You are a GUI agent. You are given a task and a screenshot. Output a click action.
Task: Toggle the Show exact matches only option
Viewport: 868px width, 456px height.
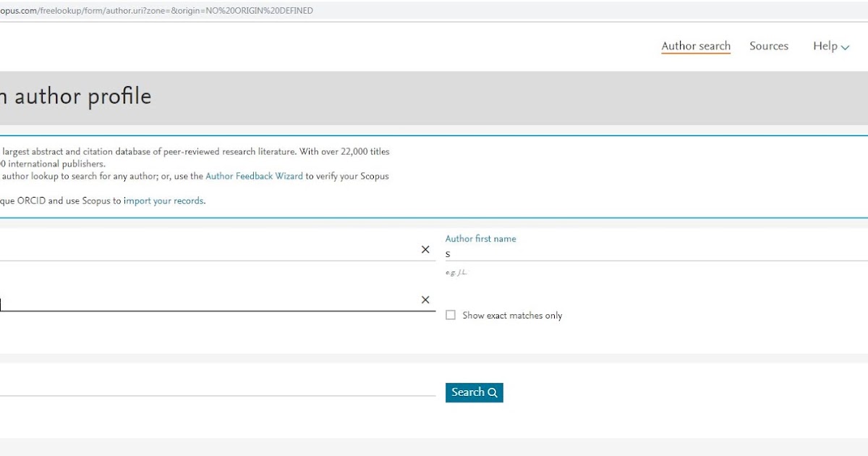coord(451,315)
